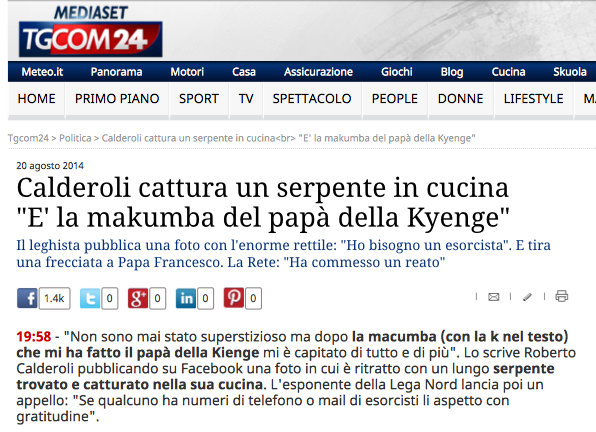Go to PRIMO PIANO section
Image resolution: width=596 pixels, height=432 pixels.
coord(117,99)
